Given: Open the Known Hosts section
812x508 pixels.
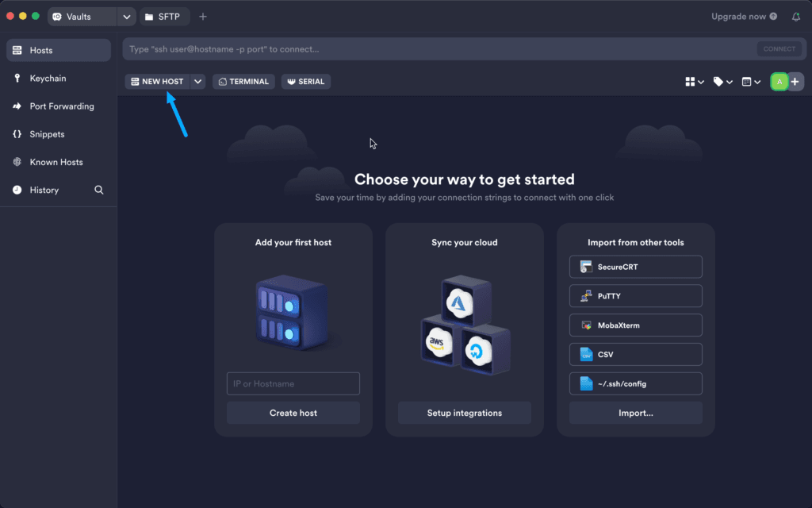Looking at the screenshot, I should pos(56,162).
